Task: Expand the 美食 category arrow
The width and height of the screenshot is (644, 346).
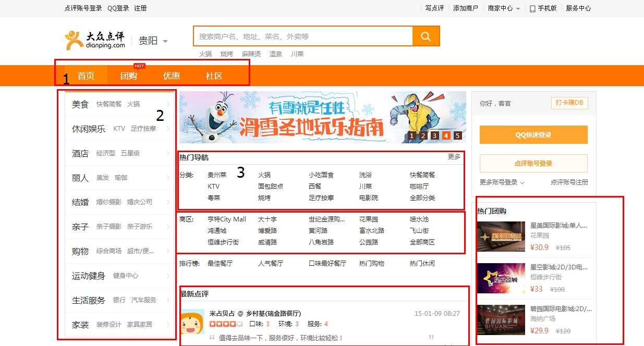Action: 168,104
